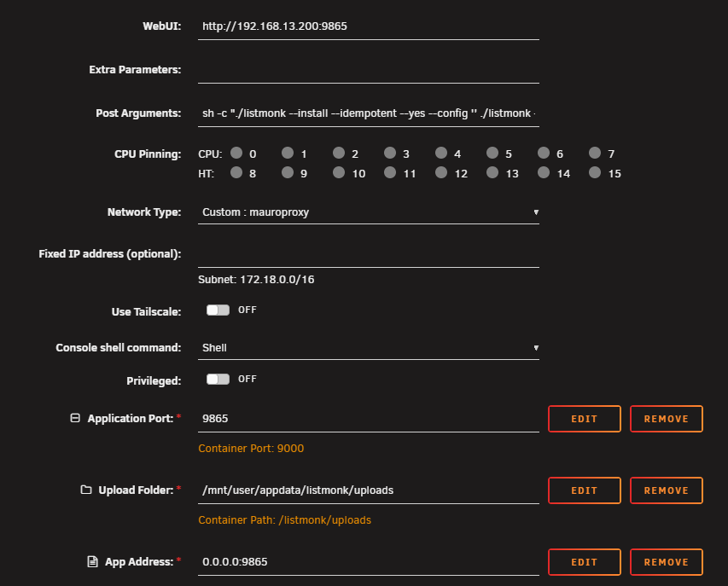Pin hyperthread core 14
The width and height of the screenshot is (728, 586).
(543, 172)
